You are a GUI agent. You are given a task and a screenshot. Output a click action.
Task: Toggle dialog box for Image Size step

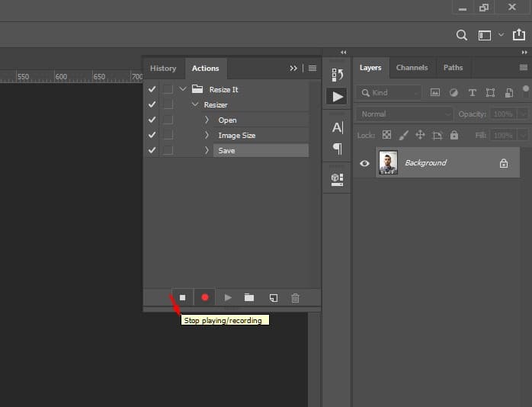click(x=168, y=135)
